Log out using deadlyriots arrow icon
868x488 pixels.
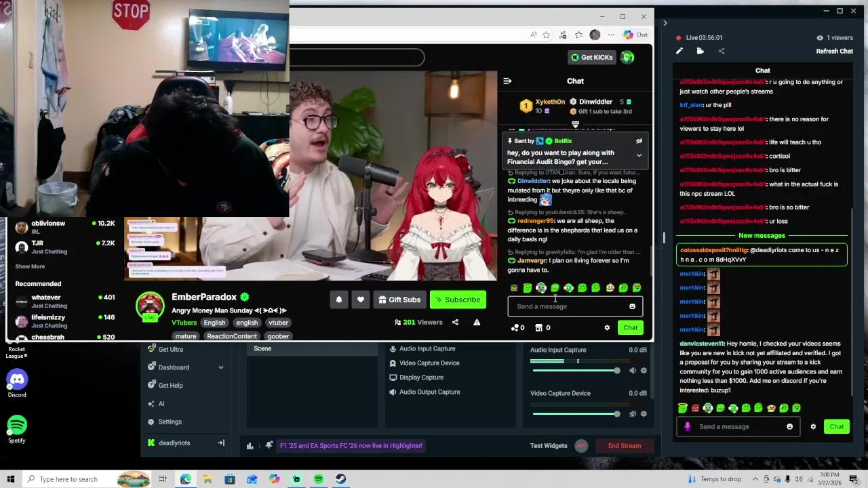[220, 443]
